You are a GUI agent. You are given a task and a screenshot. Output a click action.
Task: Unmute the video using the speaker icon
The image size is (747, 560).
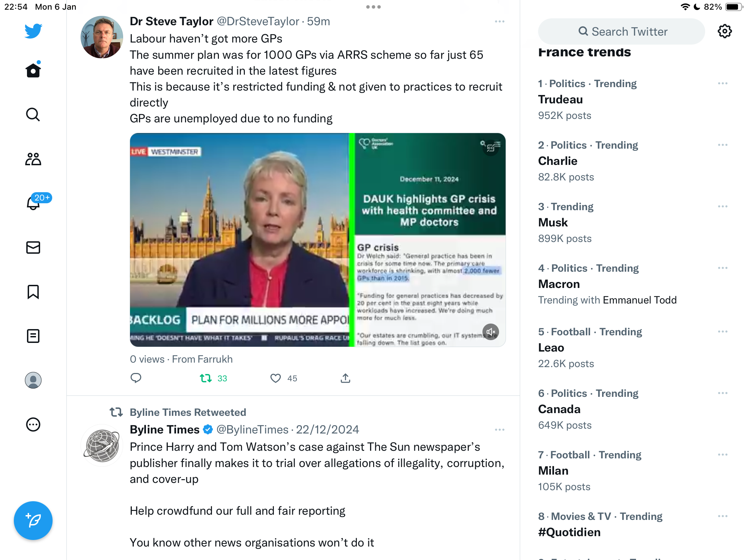pos(491,332)
